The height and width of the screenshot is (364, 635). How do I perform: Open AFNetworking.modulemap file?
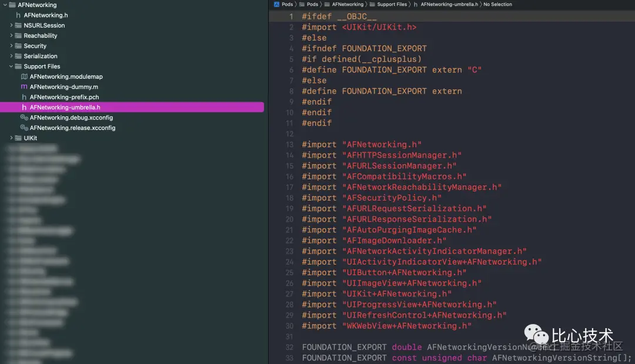click(66, 76)
